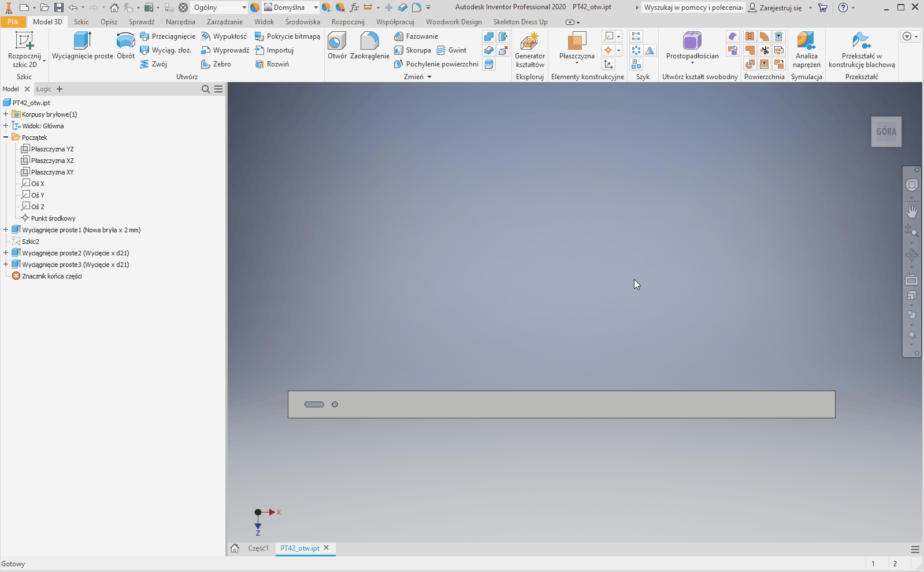Viewport: 924px width, 572px height.
Task: Select Płaszczyzna XY in the model tree
Action: pyautogui.click(x=52, y=172)
